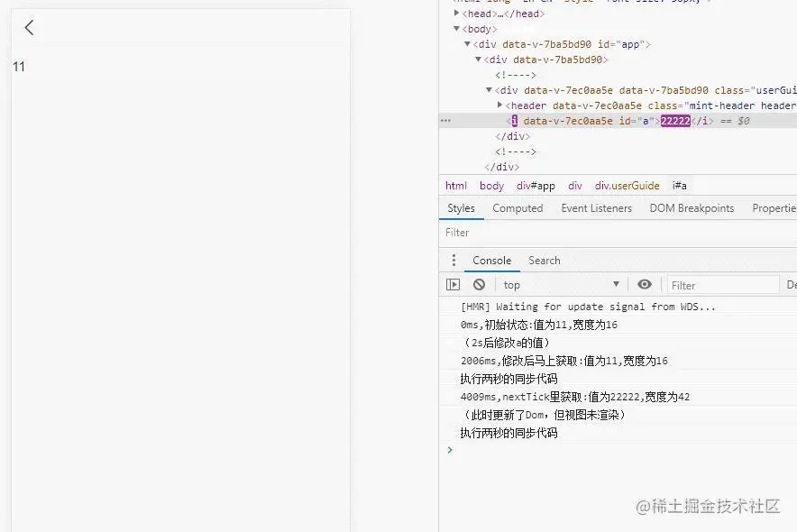
Task: Create a live expression with the eye icon
Action: coord(645,284)
